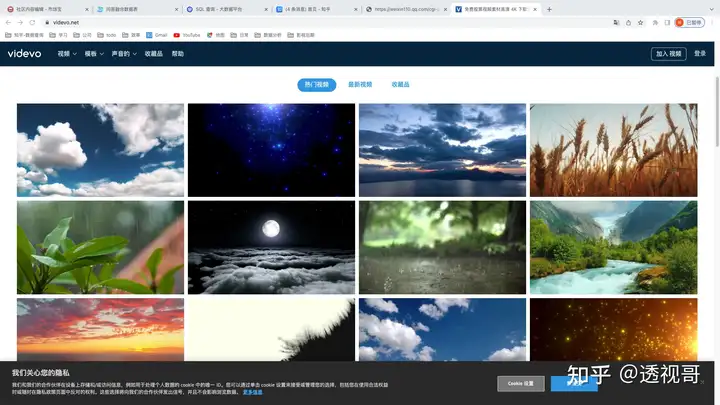Click the 已暂停 profile button
Screen dimensions: 720x405
click(690, 22)
